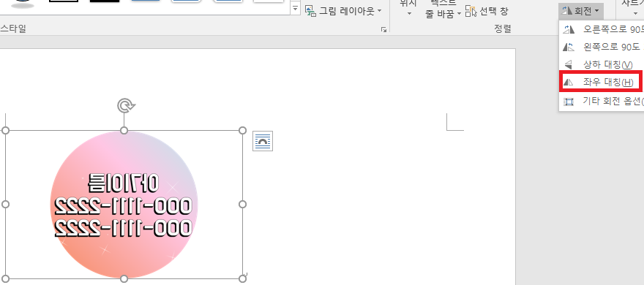Viewport: 644px width, 285px height.
Task: Select 좌우 대칭(H) flip horizontal
Action: 600,82
